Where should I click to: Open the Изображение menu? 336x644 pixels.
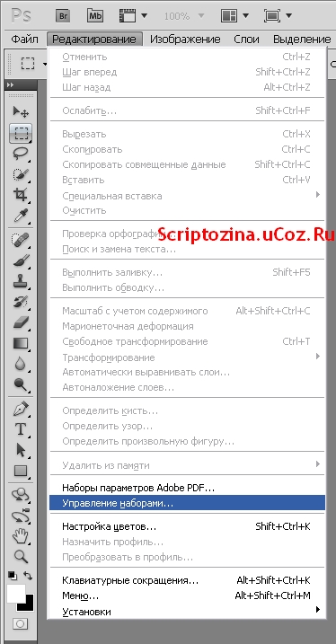coord(185,40)
